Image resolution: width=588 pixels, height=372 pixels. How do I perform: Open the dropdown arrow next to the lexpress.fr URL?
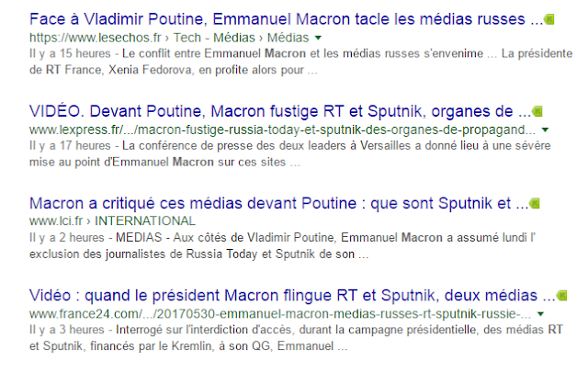pos(545,130)
